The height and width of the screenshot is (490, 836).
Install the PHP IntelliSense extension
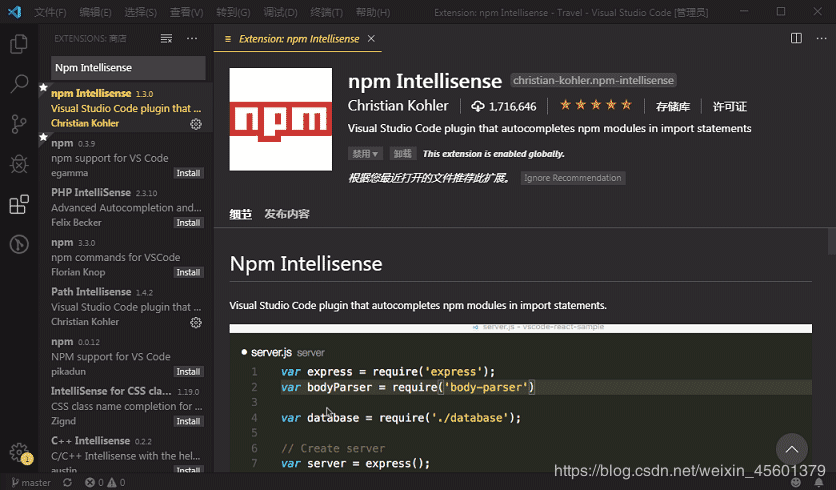click(188, 223)
